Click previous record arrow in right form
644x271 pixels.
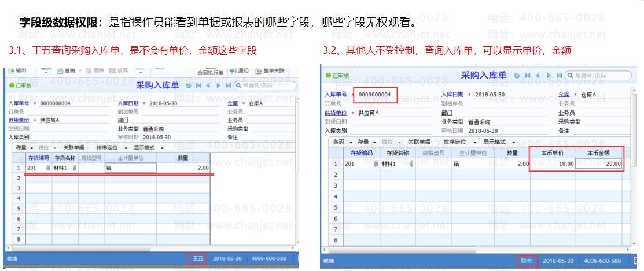(537, 76)
